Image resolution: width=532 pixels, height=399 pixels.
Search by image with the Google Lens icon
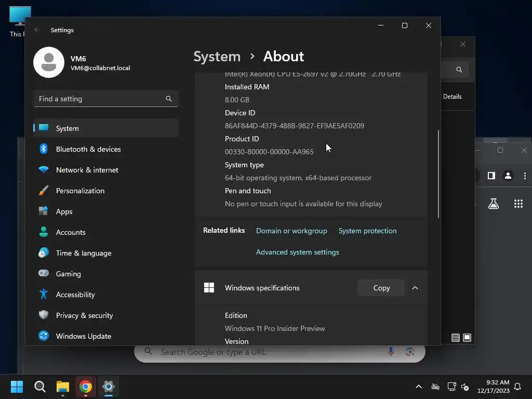pyautogui.click(x=409, y=352)
